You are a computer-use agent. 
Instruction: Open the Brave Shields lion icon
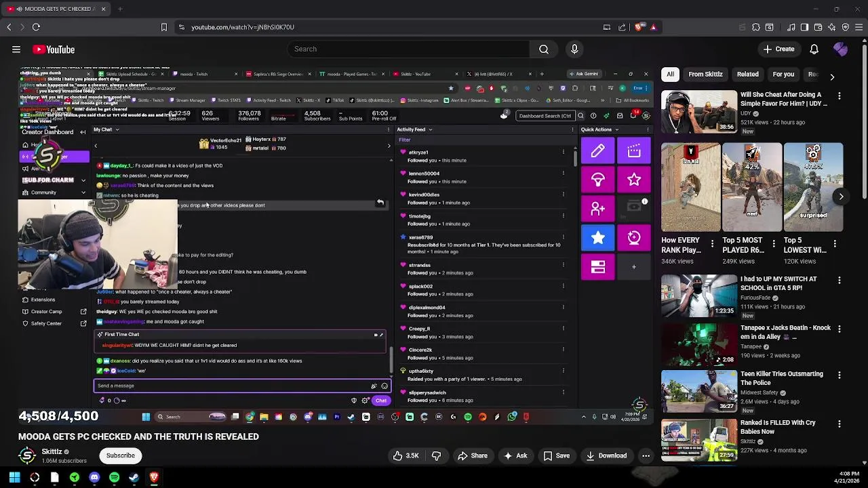638,27
